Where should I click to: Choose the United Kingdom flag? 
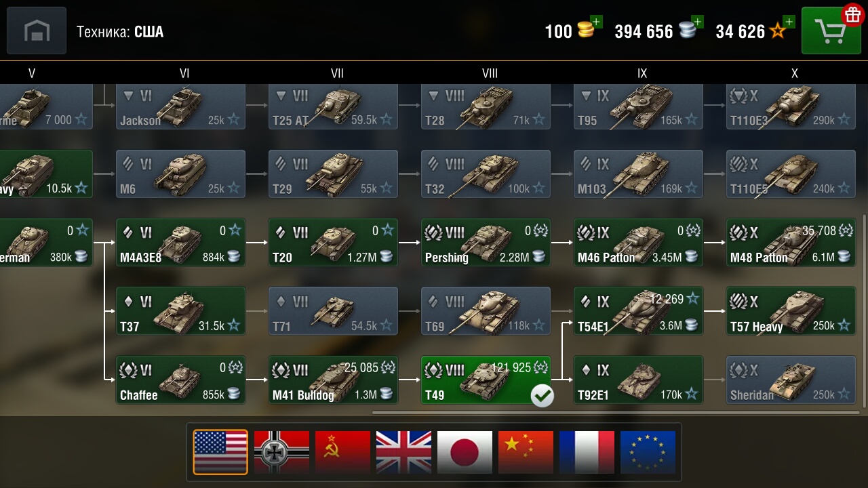pos(403,452)
